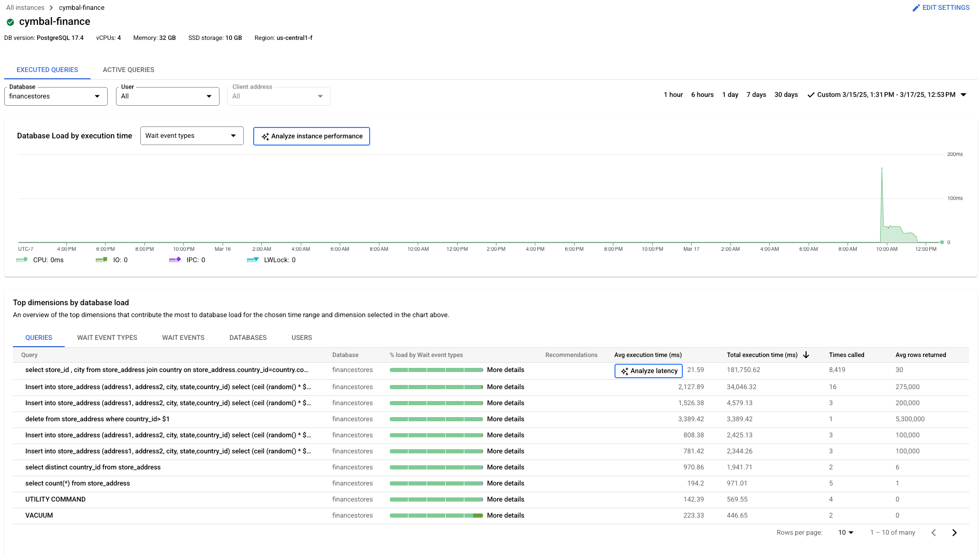Open the WAIT EVENTS dimension tab

click(183, 337)
